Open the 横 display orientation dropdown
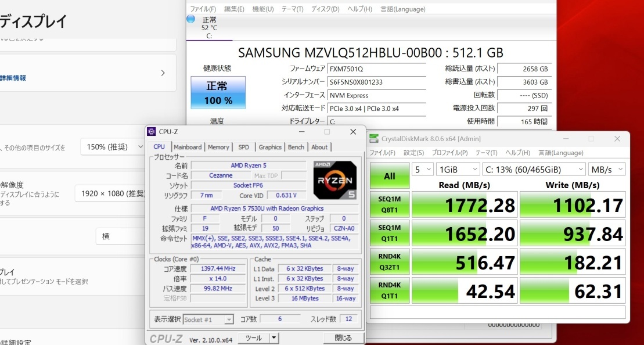The image size is (644, 345). click(x=121, y=236)
